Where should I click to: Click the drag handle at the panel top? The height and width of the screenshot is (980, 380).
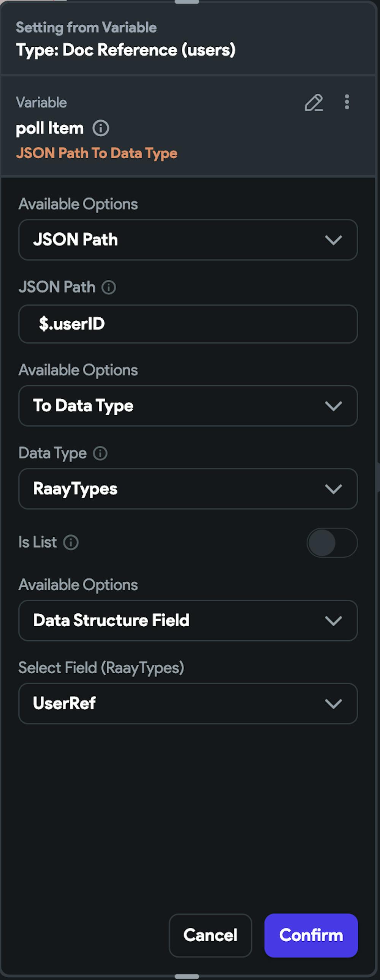click(x=187, y=2)
